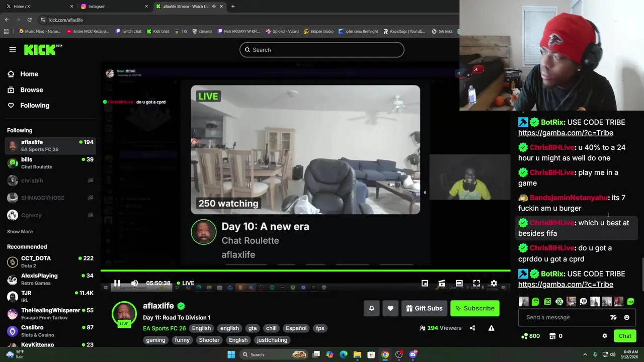The width and height of the screenshot is (644, 362).
Task: Show hidden system tray icons
Action: click(x=585, y=354)
